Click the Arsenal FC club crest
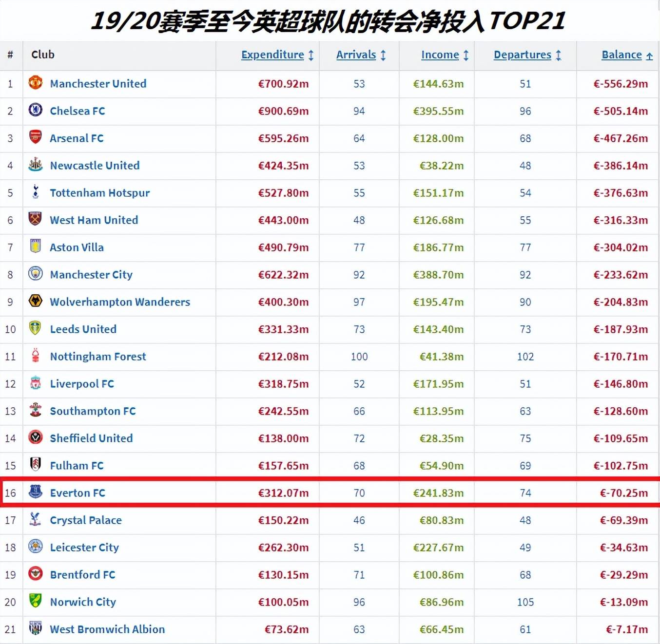Image resolution: width=660 pixels, height=644 pixels. pos(35,137)
